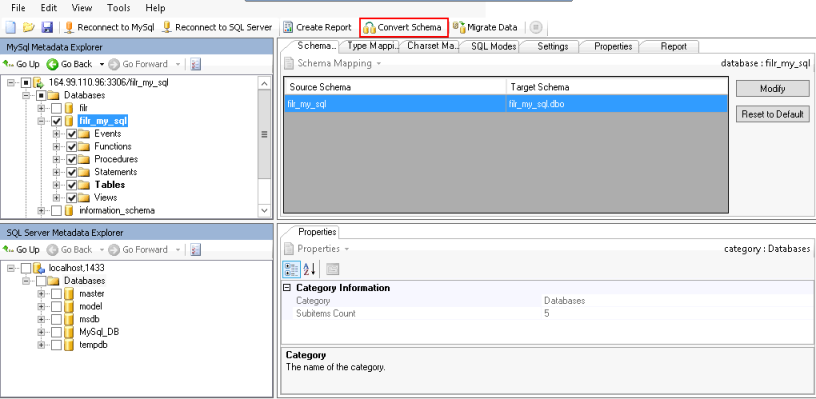Click the Reset to Default button
Screen dimensions: 816x399
point(772,114)
